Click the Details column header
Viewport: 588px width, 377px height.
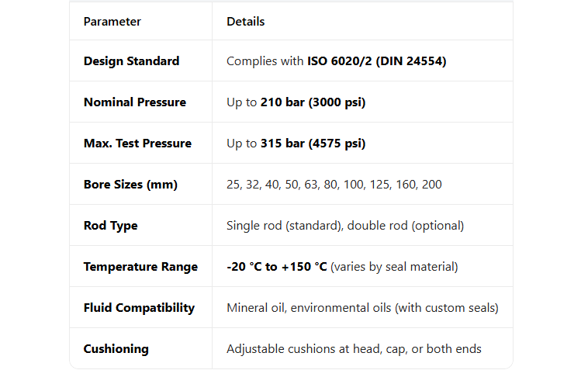click(245, 22)
